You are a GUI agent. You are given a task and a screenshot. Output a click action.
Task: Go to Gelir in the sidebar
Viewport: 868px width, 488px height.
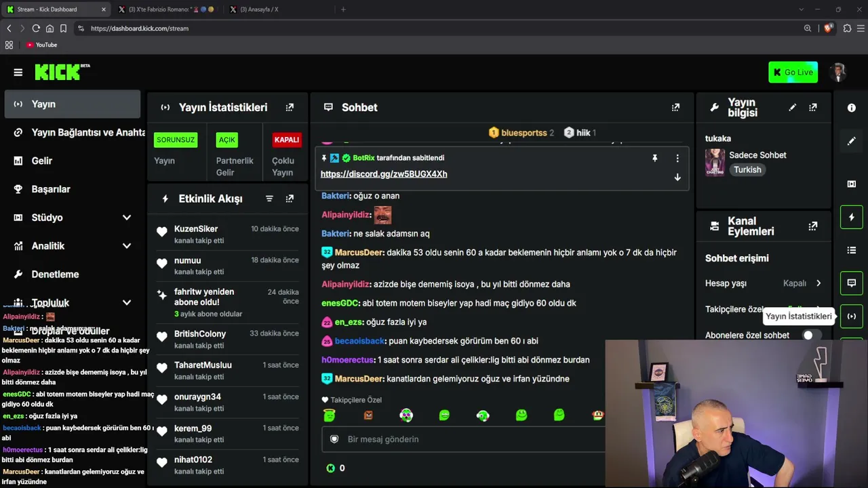click(73, 161)
